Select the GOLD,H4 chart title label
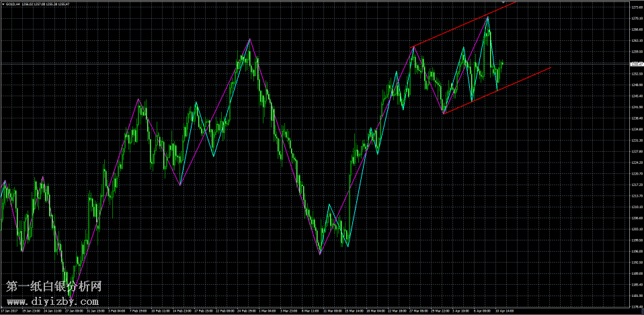The image size is (644, 315). coord(13,4)
